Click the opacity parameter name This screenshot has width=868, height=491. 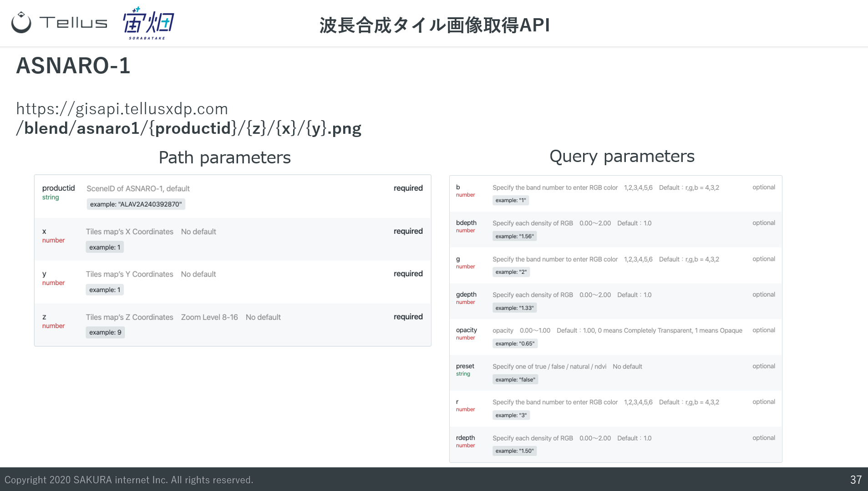tap(467, 330)
